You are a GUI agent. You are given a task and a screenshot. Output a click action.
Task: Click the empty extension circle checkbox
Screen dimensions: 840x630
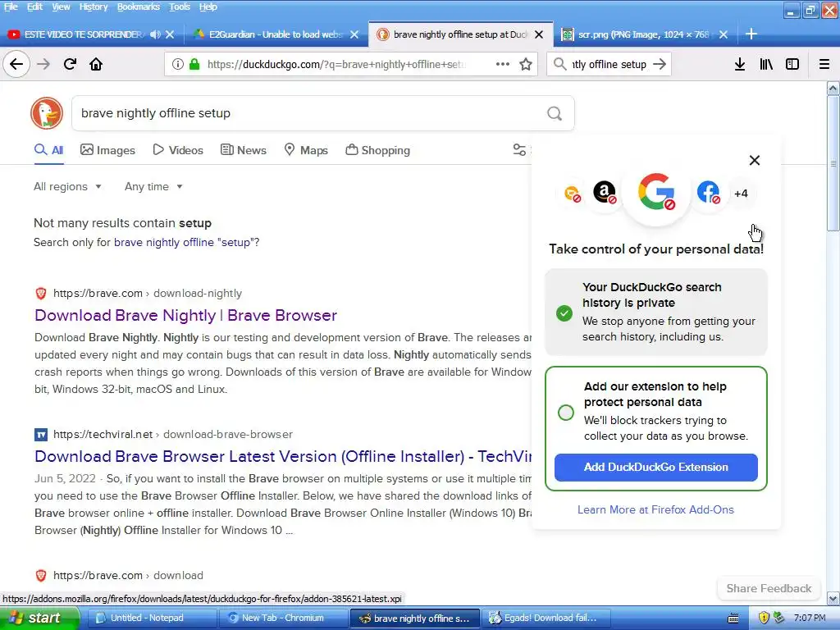pos(566,413)
